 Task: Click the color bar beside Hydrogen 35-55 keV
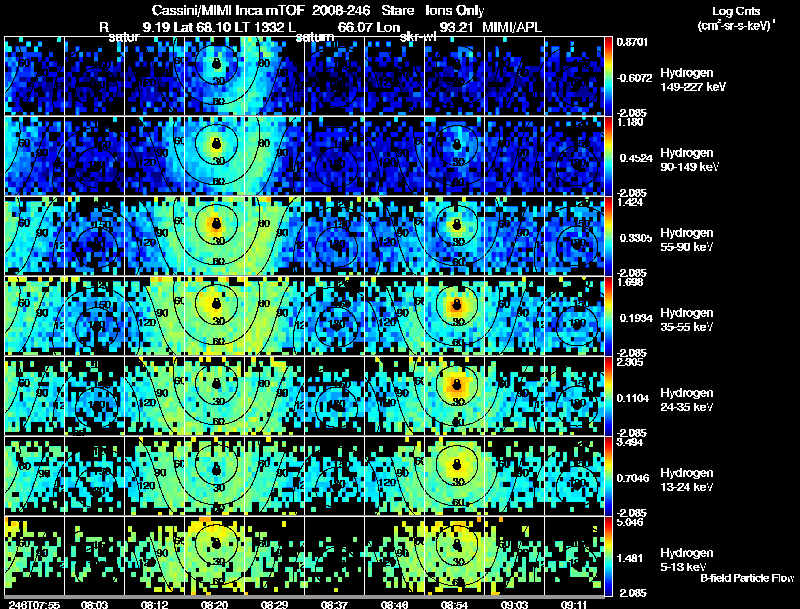608,316
